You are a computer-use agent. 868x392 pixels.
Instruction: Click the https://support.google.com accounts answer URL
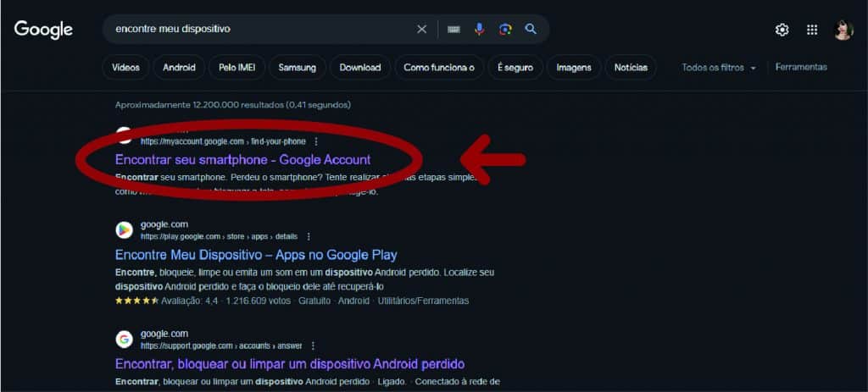tap(221, 345)
